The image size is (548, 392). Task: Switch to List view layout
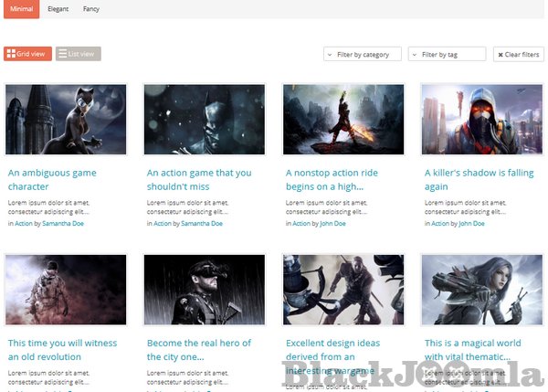(78, 54)
